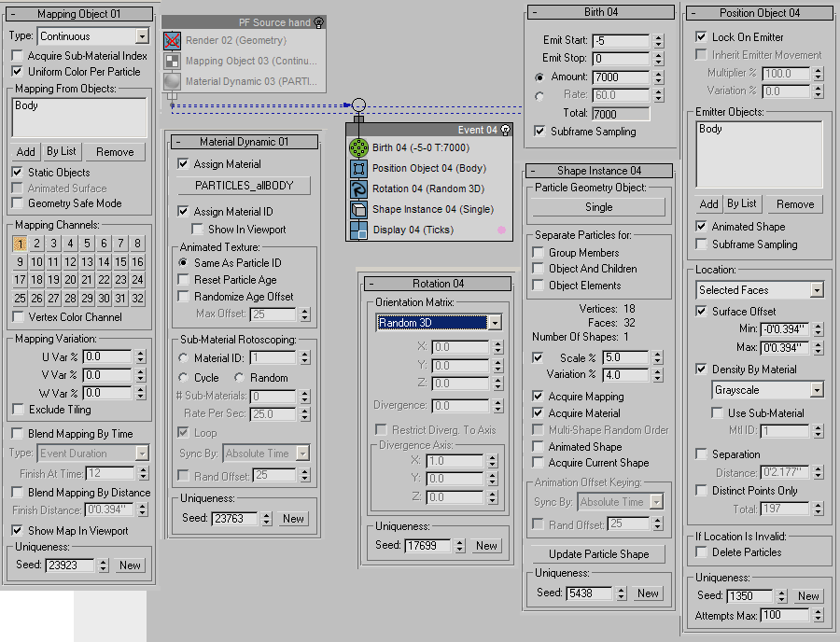This screenshot has width=840, height=642.
Task: Click the Surface Offset Max spinner
Action: [x=818, y=348]
